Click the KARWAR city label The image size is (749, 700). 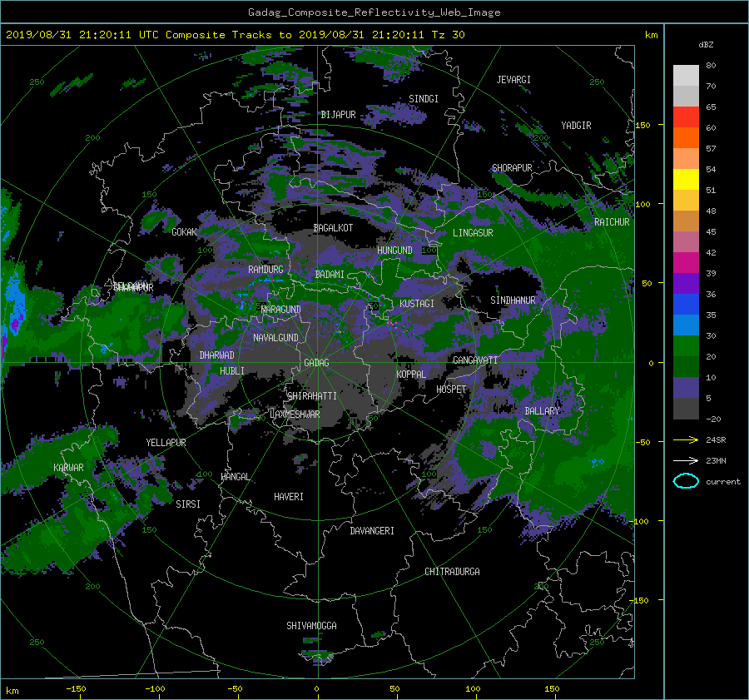tap(68, 468)
